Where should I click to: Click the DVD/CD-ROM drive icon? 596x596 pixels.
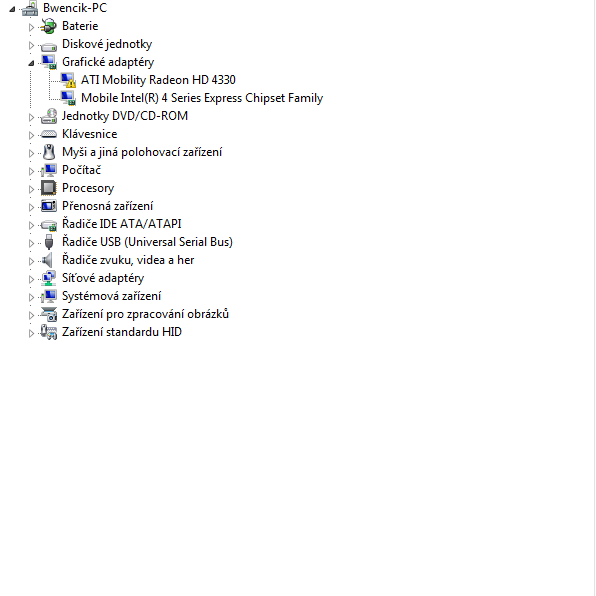[x=49, y=116]
